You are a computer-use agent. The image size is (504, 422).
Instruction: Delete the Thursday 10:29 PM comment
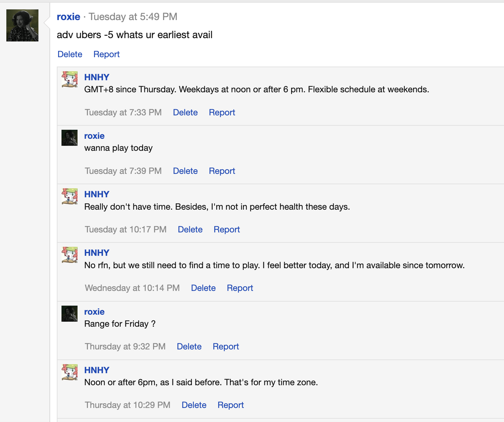tap(194, 405)
